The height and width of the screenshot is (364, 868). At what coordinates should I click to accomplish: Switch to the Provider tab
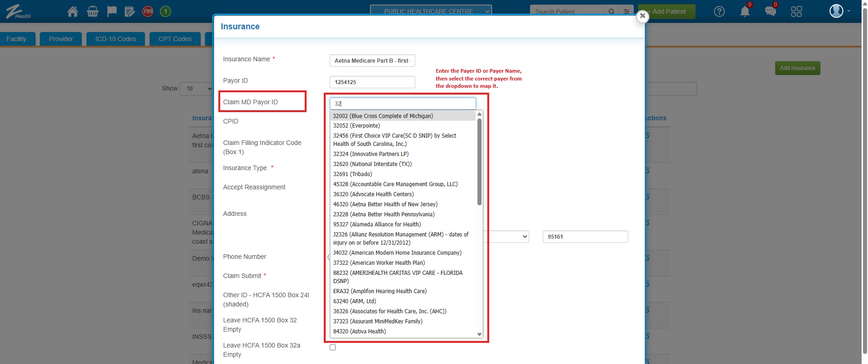(61, 39)
